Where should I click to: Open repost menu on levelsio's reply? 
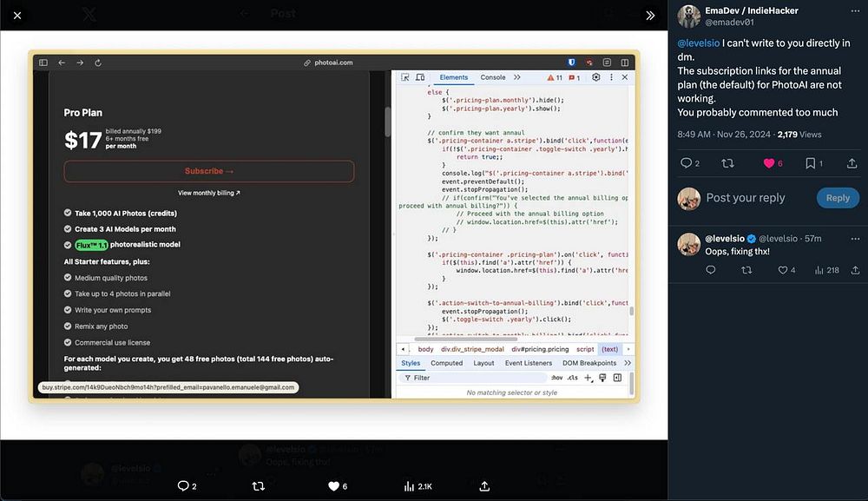click(746, 270)
